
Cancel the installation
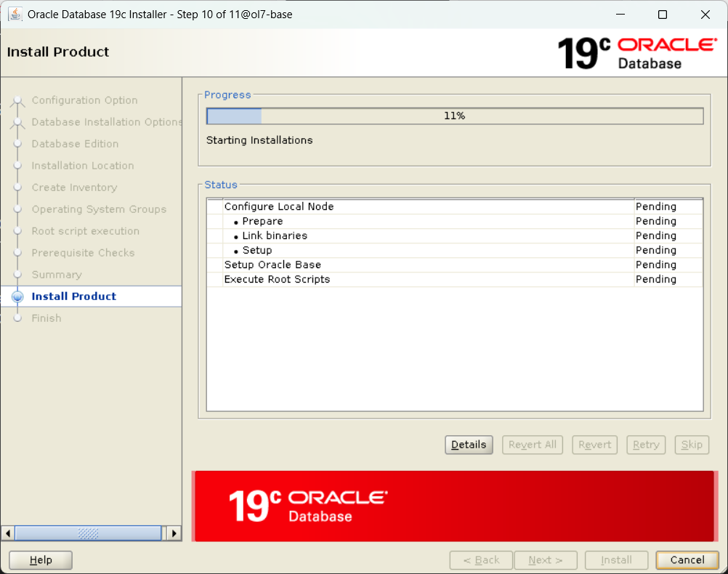(x=687, y=559)
